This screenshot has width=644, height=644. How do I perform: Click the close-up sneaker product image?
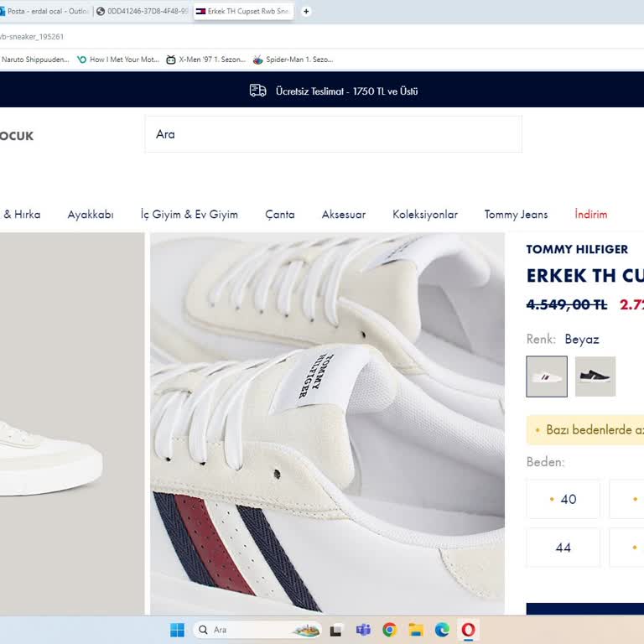tap(327, 423)
